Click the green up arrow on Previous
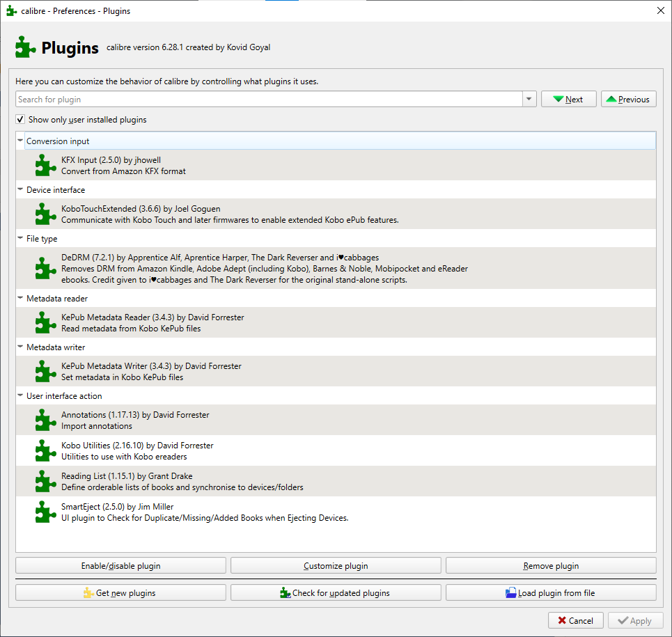This screenshot has width=672, height=637. click(x=611, y=99)
